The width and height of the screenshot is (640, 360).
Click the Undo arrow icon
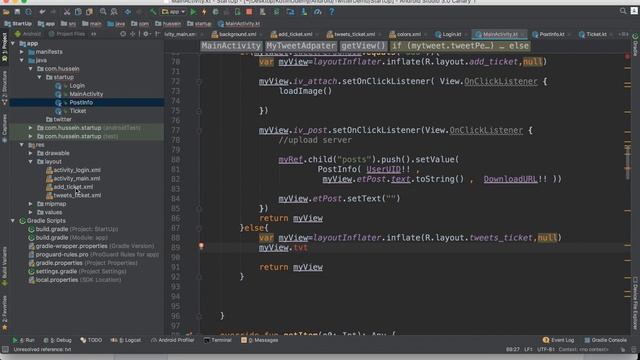[x=42, y=12]
